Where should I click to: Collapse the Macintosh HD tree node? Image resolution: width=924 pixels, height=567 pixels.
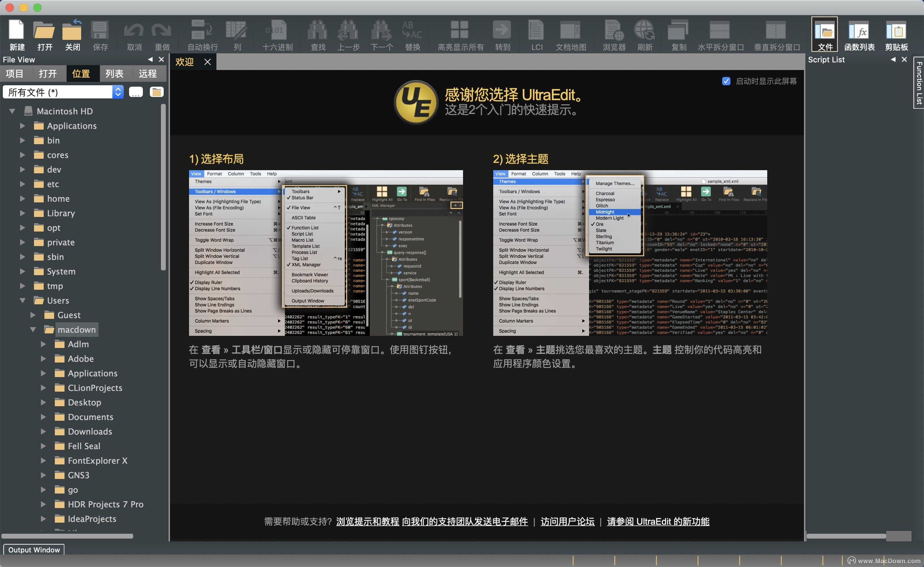coord(12,111)
